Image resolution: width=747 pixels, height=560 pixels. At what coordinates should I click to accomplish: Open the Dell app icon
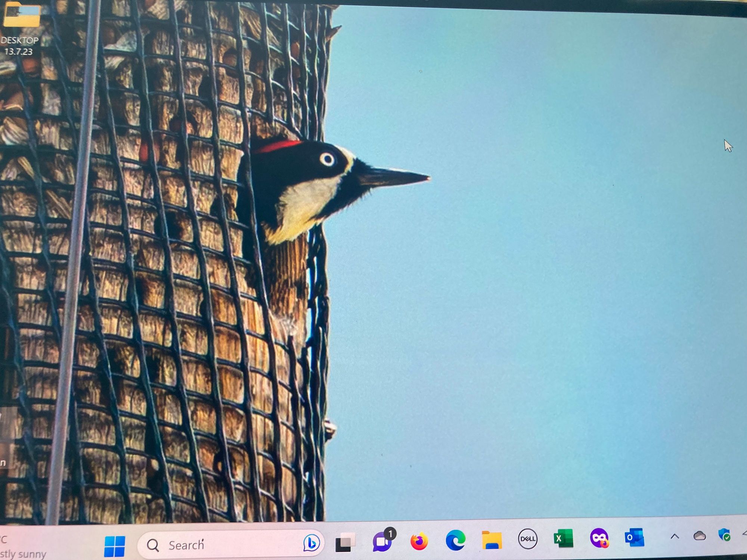point(527,539)
